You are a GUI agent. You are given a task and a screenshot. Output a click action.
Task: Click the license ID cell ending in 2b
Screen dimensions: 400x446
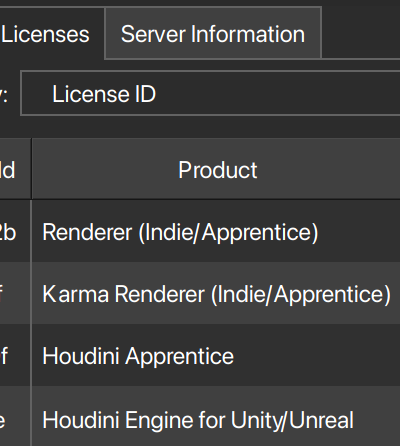(15, 232)
